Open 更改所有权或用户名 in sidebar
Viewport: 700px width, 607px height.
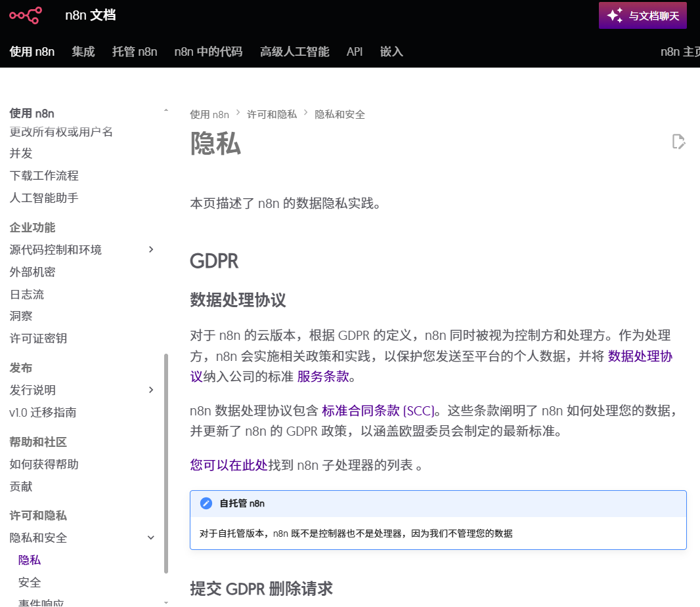point(61,131)
